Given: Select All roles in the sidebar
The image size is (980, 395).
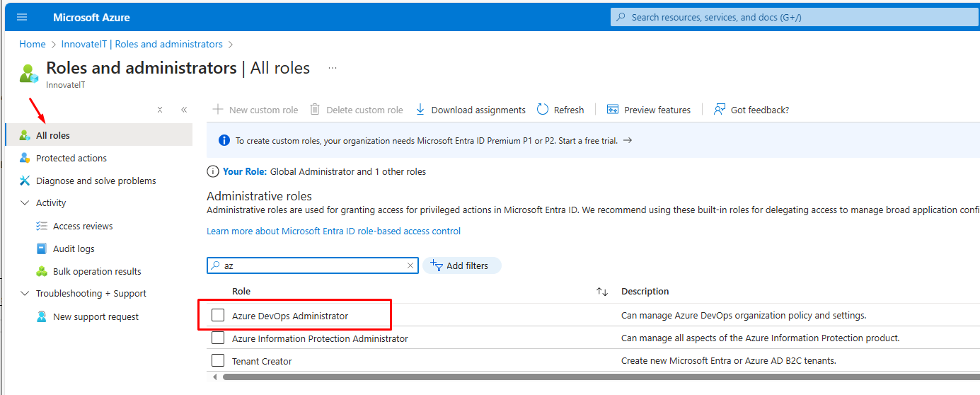Looking at the screenshot, I should pyautogui.click(x=98, y=134).
